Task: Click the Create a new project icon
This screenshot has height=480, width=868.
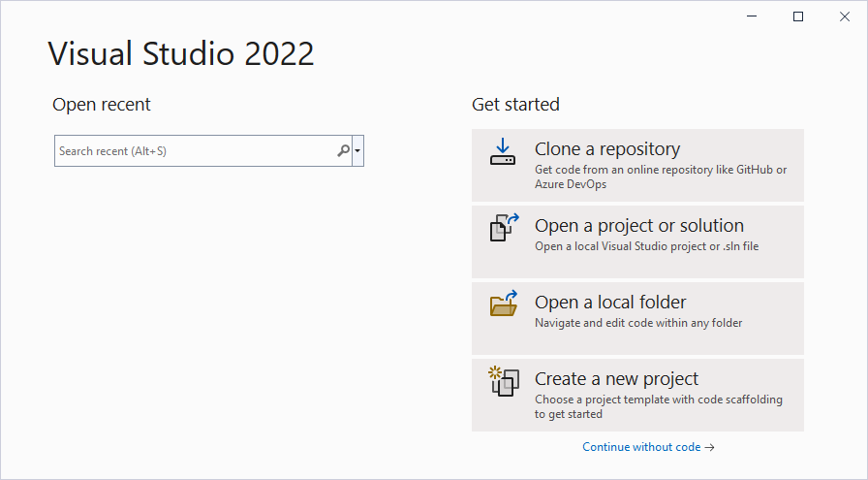Action: click(504, 381)
